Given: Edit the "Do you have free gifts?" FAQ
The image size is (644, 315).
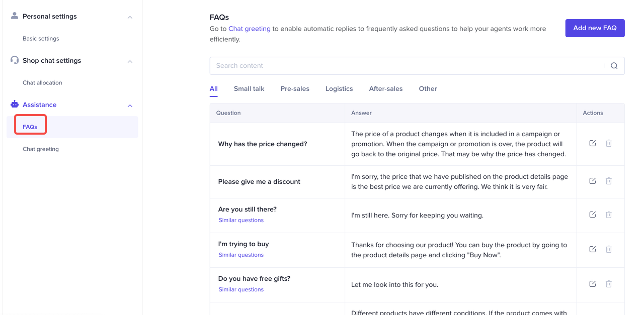Looking at the screenshot, I should coord(592,284).
